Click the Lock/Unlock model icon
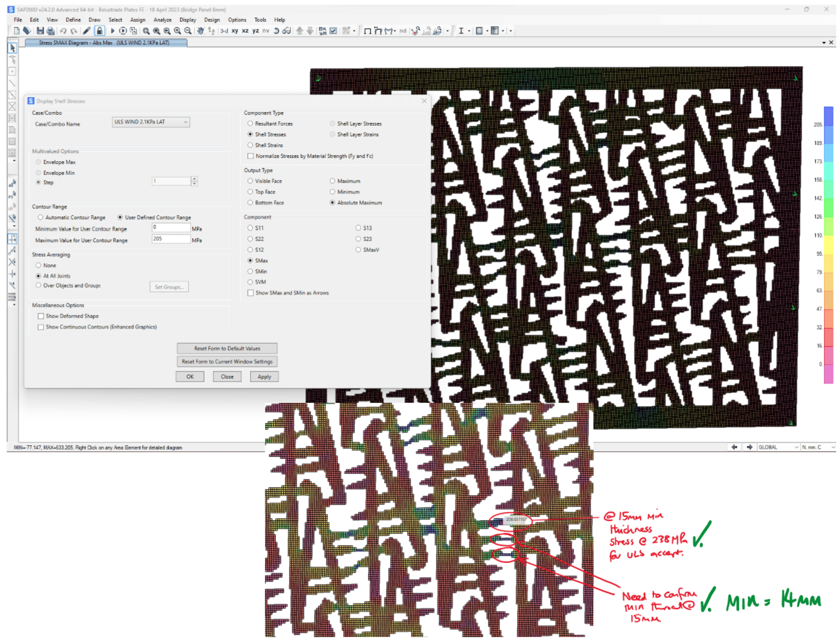Image resolution: width=840 pixels, height=642 pixels. pos(99,31)
